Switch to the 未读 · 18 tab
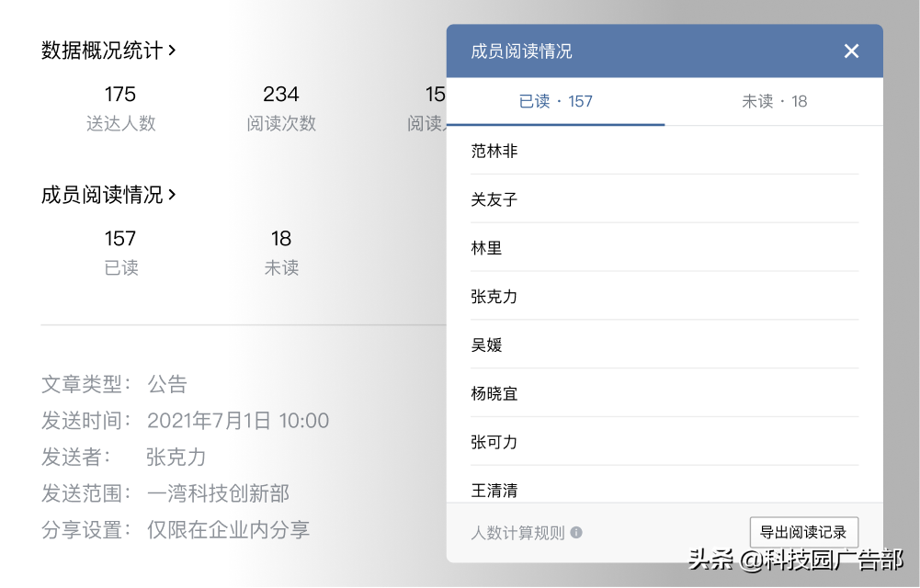Image resolution: width=920 pixels, height=588 pixels. 775,104
